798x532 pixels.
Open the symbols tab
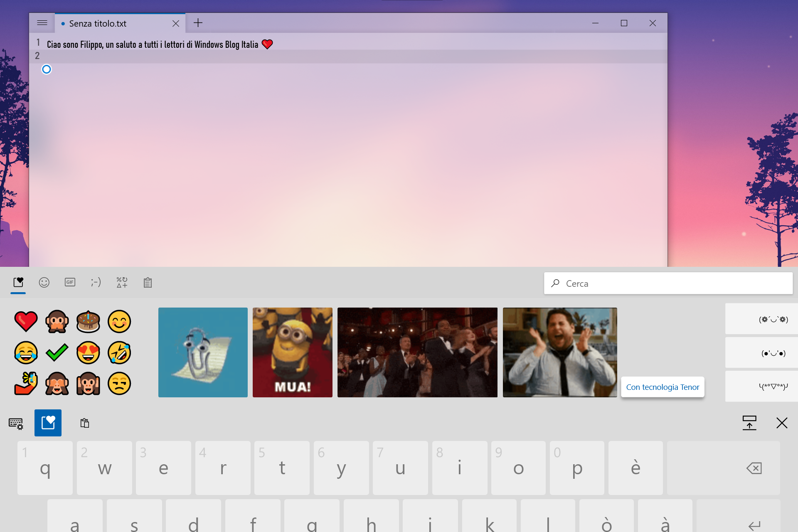click(x=122, y=283)
